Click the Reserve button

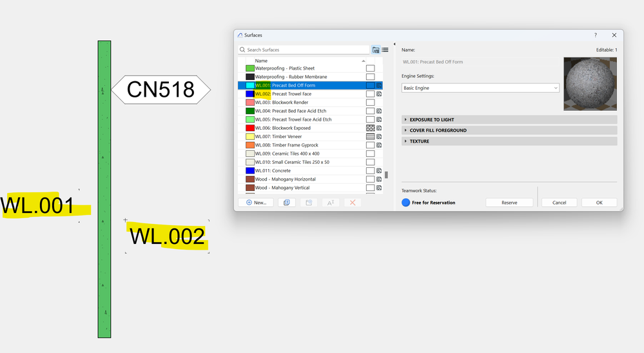(509, 203)
